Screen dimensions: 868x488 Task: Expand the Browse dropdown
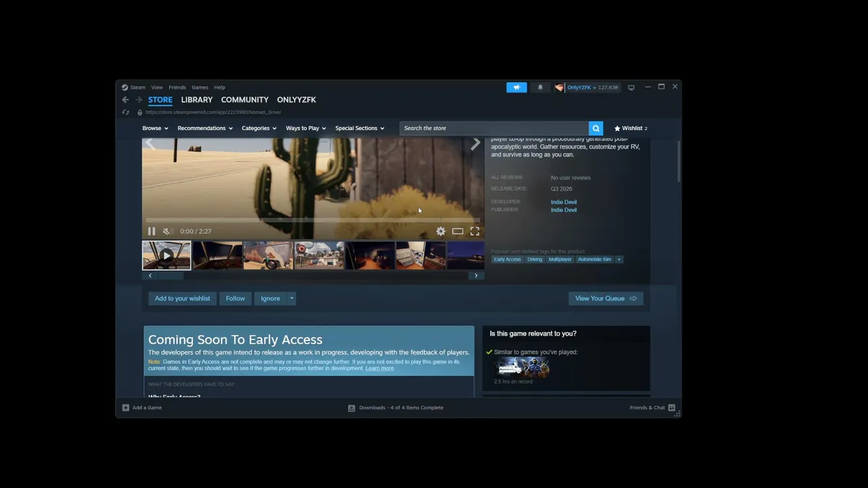155,128
